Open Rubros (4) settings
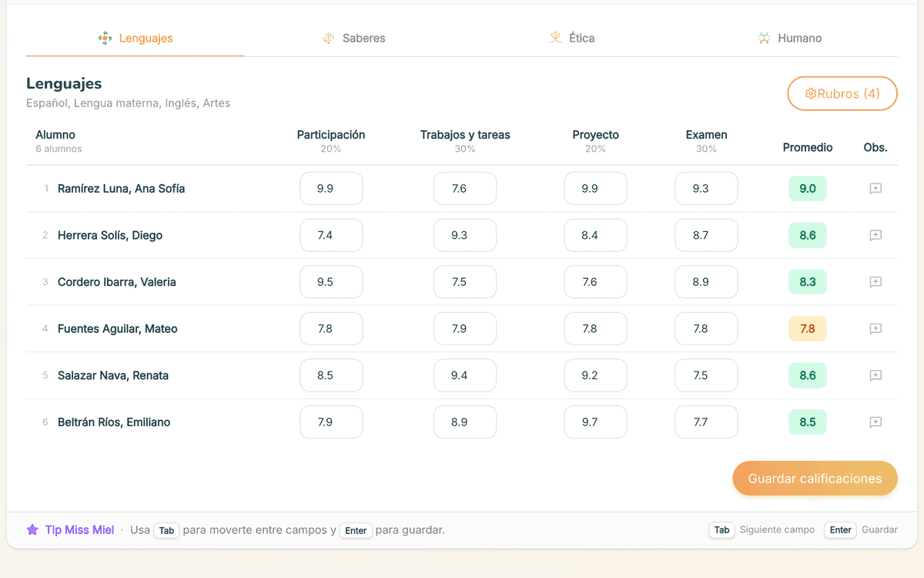The height and width of the screenshot is (578, 924). (x=842, y=93)
